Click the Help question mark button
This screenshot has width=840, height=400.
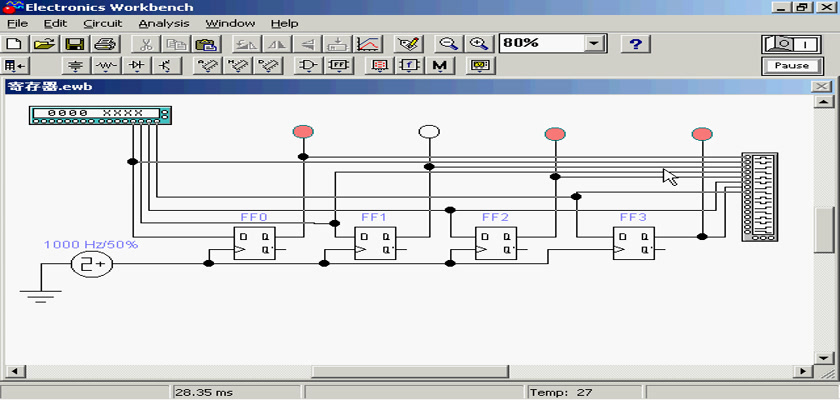click(636, 44)
